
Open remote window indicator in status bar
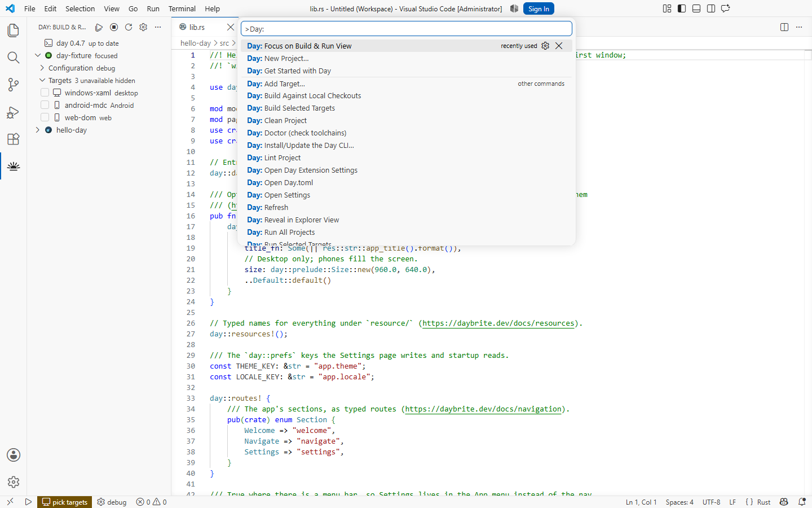(10, 502)
